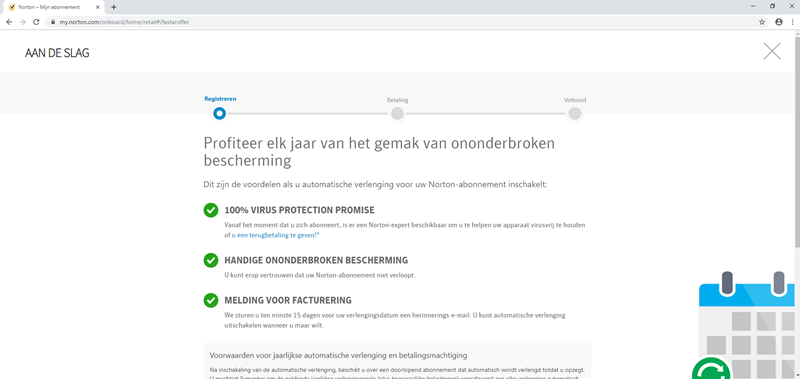Click the browser forward arrow
The width and height of the screenshot is (800, 379).
[22, 22]
